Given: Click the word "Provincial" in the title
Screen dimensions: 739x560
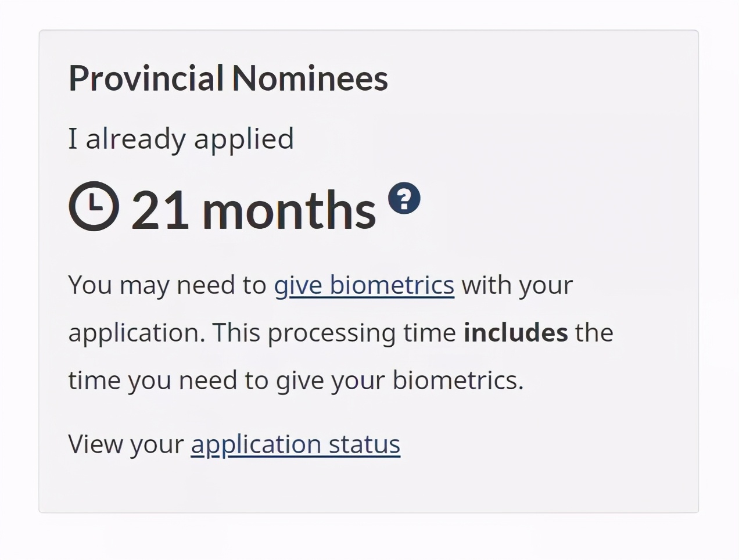Looking at the screenshot, I should pos(146,78).
